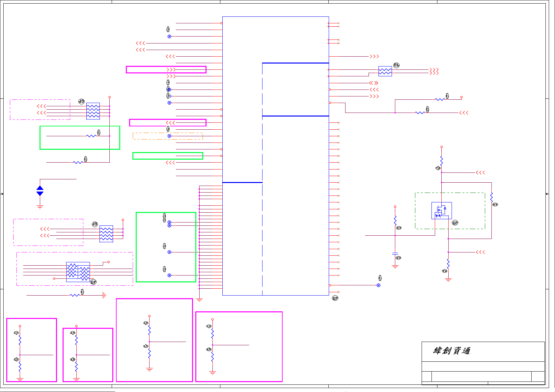Select the pull-up resistor above the MOSFET drain
Viewport: 555px width, 392px height.
441,161
